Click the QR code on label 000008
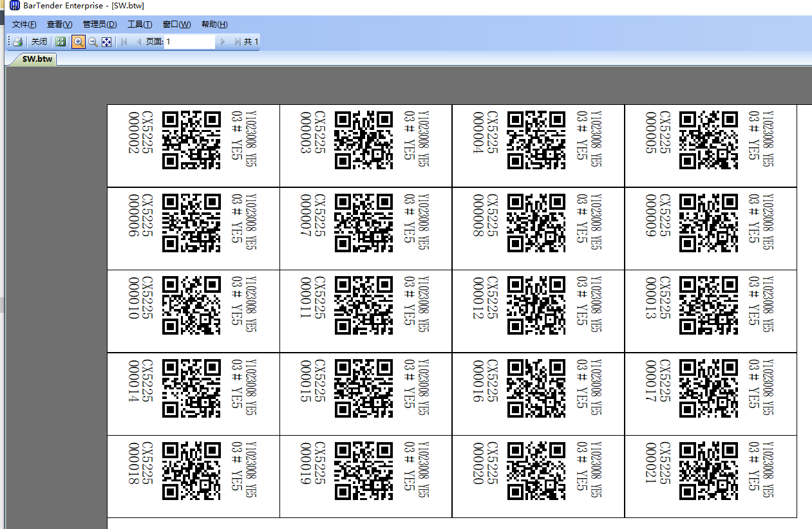Image resolution: width=812 pixels, height=529 pixels. click(536, 223)
